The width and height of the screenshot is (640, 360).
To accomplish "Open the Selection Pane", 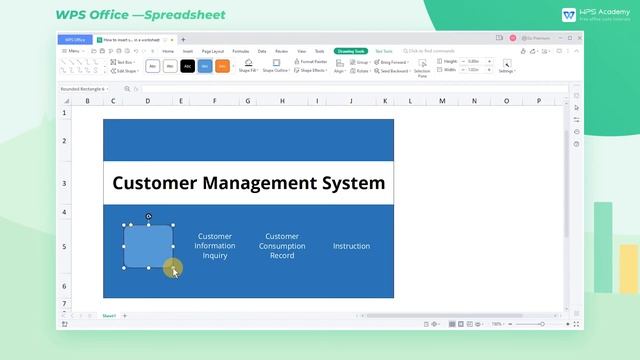I will pyautogui.click(x=422, y=68).
